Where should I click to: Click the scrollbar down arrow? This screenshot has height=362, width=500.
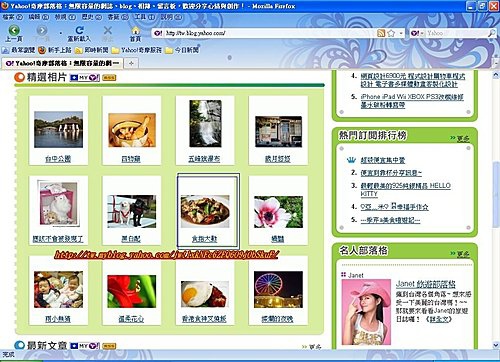click(496, 345)
